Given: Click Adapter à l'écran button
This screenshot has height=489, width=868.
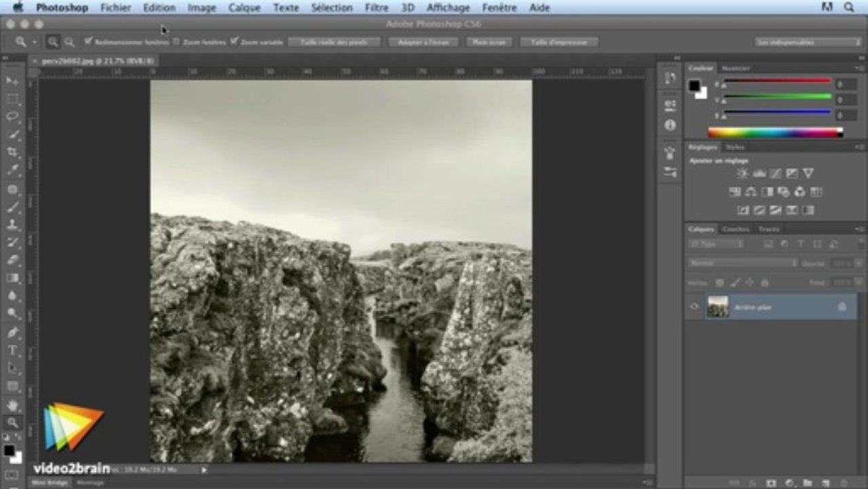Looking at the screenshot, I should (x=424, y=42).
